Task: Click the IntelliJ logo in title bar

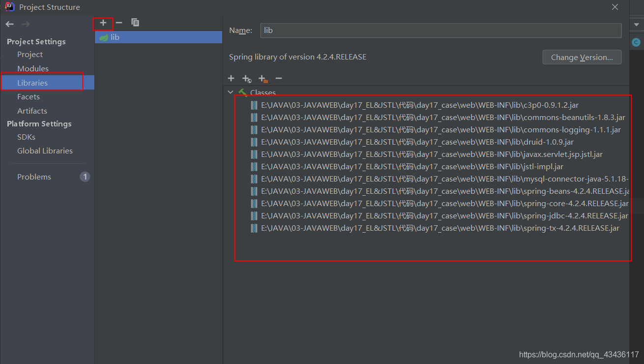Action: tap(10, 7)
